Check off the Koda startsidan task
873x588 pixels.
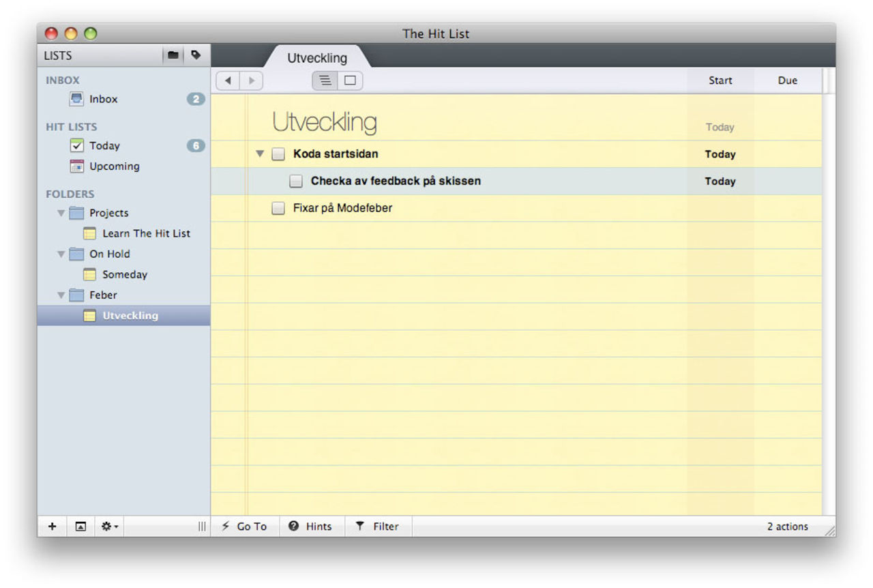point(278,154)
